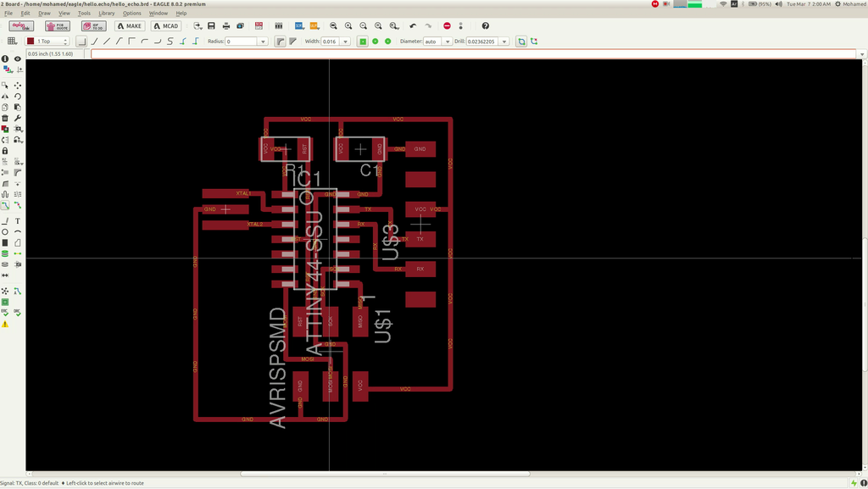This screenshot has height=489, width=868.
Task: Click the Info tool icon
Action: coord(5,58)
